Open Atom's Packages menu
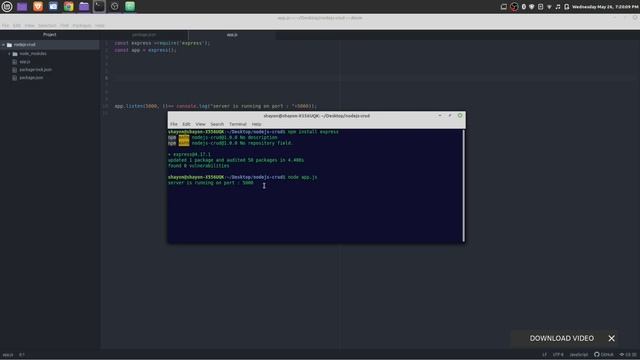The image size is (640, 360). click(82, 26)
